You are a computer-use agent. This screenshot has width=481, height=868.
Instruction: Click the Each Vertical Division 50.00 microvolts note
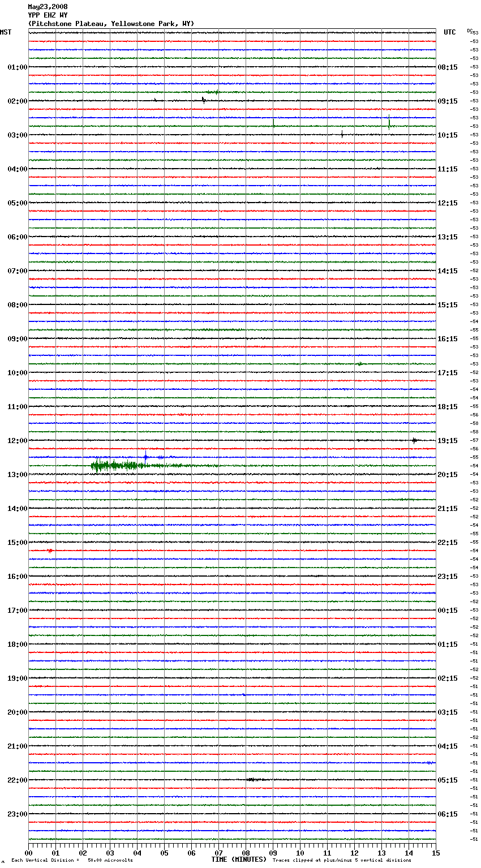point(72,860)
